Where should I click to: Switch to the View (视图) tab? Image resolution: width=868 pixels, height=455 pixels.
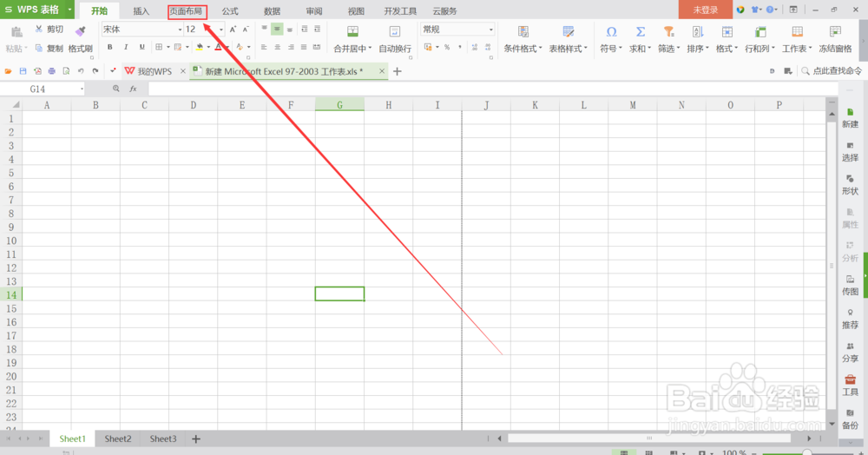(x=356, y=11)
